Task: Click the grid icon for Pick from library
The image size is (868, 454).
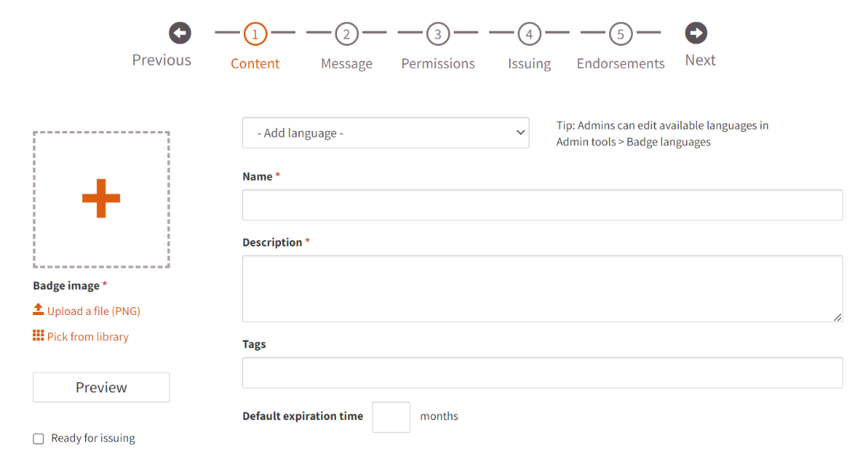Action: (x=38, y=336)
